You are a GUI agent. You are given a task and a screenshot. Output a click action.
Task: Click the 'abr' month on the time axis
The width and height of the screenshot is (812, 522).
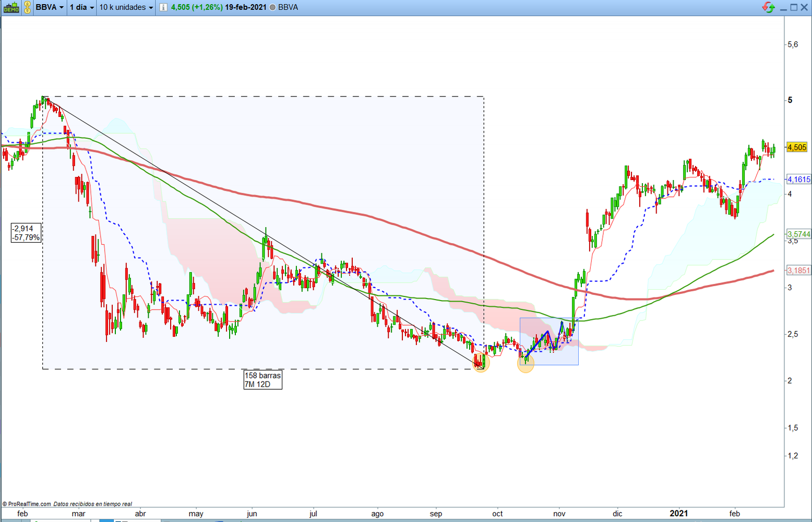pyautogui.click(x=140, y=514)
